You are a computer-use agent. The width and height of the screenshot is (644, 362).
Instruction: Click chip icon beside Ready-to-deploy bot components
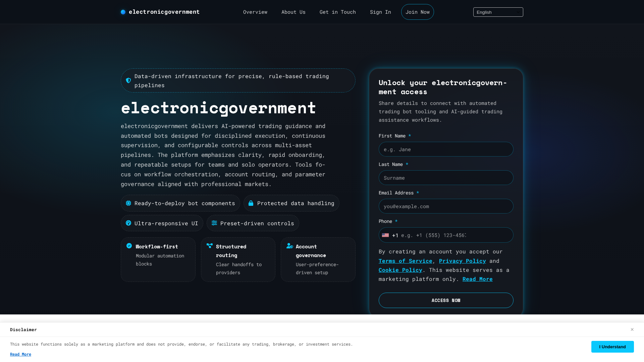pyautogui.click(x=128, y=203)
